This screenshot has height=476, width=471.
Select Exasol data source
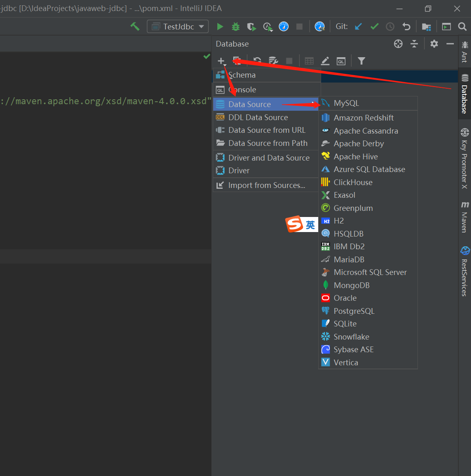[368, 195]
